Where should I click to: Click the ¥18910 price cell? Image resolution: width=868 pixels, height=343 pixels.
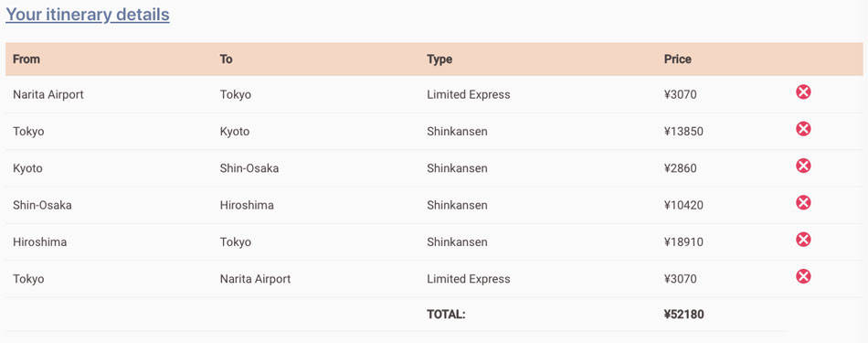pos(683,242)
